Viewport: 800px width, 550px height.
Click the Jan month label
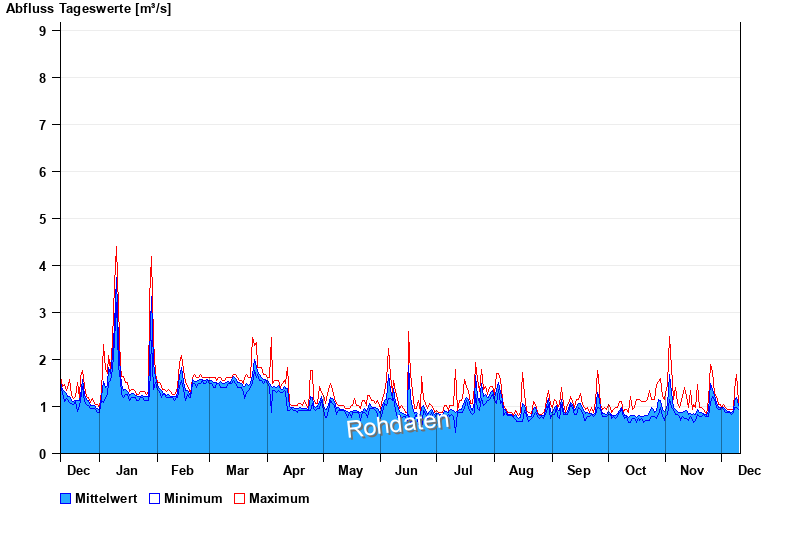point(127,470)
